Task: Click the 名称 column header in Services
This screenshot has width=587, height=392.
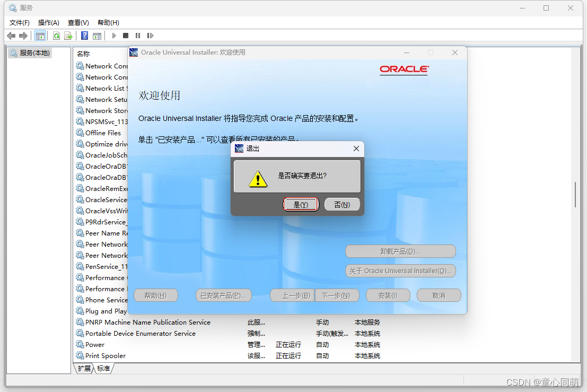Action: [83, 54]
